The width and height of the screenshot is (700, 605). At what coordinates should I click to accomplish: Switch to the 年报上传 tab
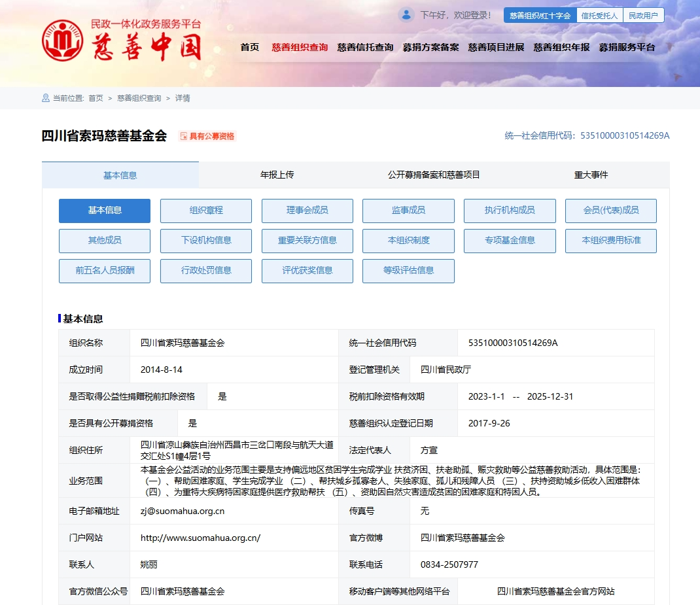point(277,175)
